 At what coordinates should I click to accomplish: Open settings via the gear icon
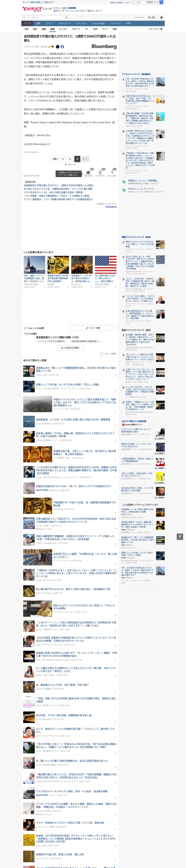161,18
